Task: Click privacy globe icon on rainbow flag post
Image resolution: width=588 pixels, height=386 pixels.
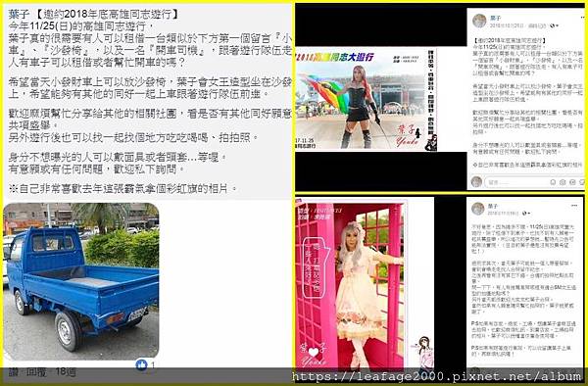Action: [552, 25]
